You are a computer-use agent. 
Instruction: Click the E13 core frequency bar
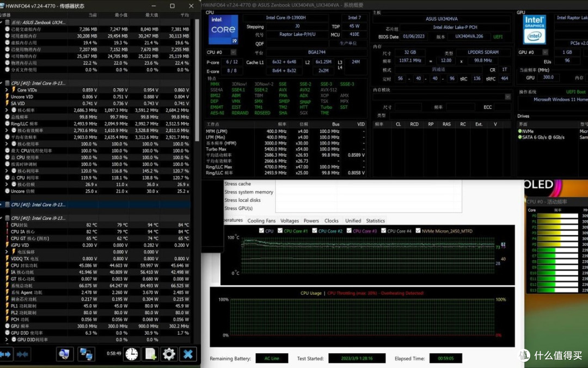(558, 290)
